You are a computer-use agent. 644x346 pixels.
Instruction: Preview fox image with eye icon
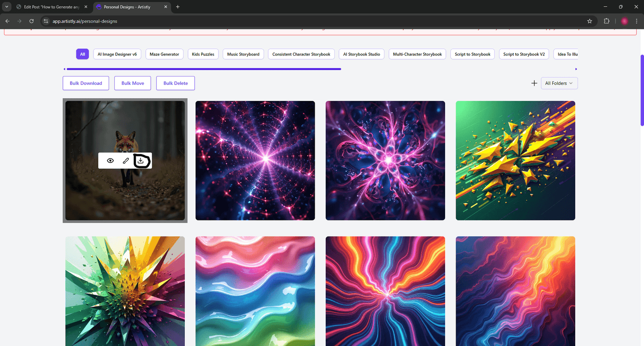[x=110, y=161]
